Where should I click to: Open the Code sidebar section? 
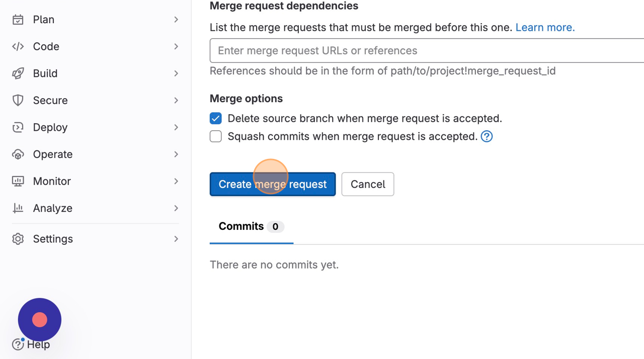(x=96, y=46)
